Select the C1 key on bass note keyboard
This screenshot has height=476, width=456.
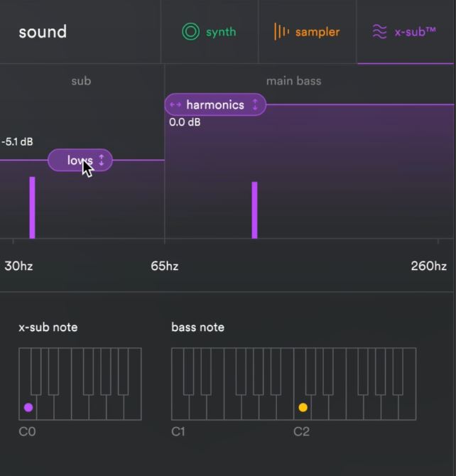click(x=180, y=407)
